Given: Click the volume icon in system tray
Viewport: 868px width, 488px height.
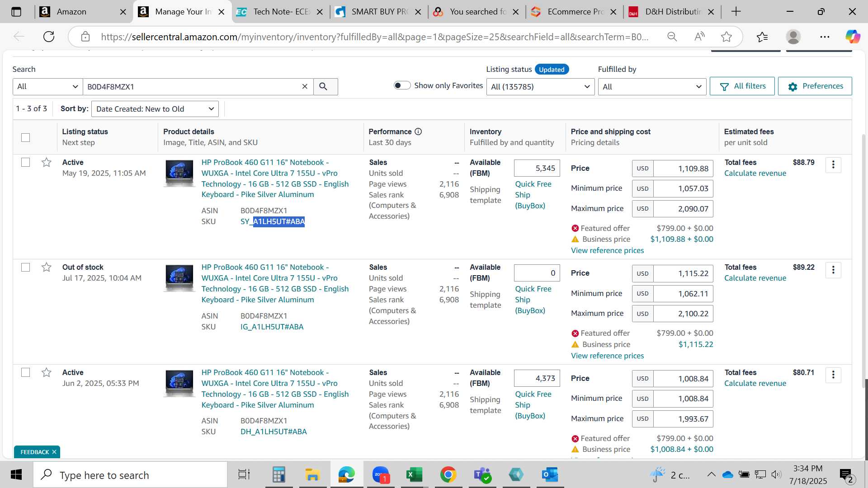Looking at the screenshot, I should click(x=776, y=474).
